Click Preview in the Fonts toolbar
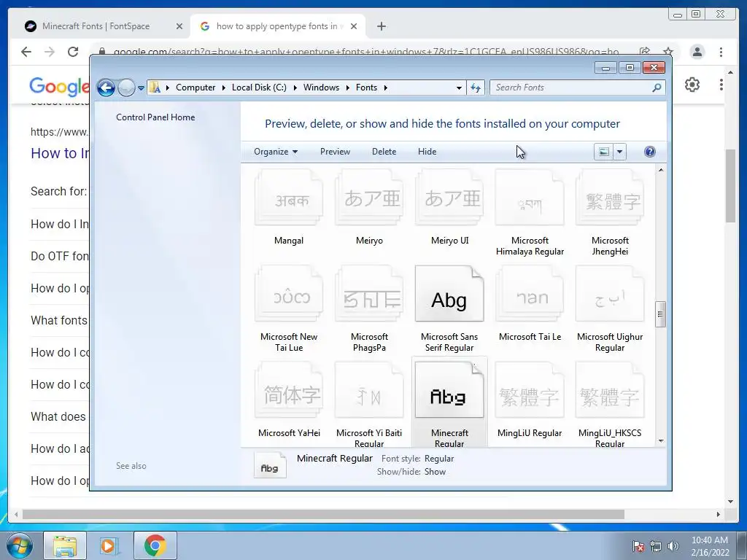The image size is (747, 560). click(335, 152)
